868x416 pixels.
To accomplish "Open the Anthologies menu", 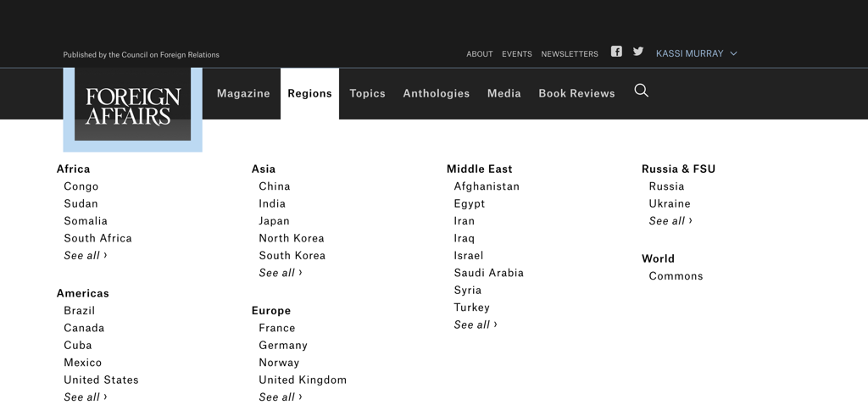I will click(x=437, y=93).
